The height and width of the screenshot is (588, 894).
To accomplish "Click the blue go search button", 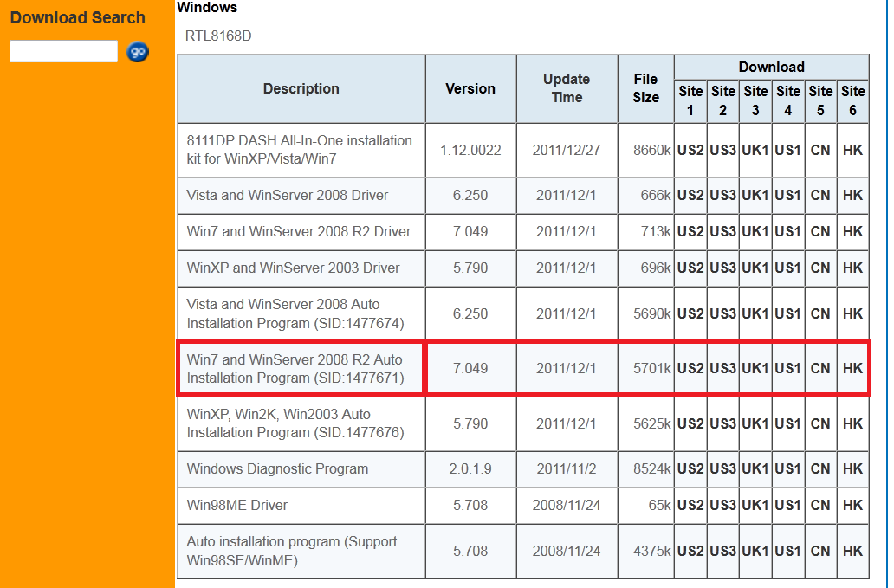I will point(138,52).
